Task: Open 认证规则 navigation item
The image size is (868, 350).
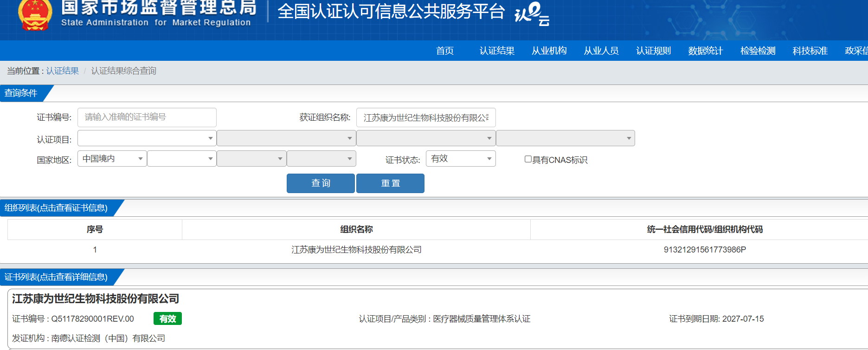Action: tap(653, 51)
